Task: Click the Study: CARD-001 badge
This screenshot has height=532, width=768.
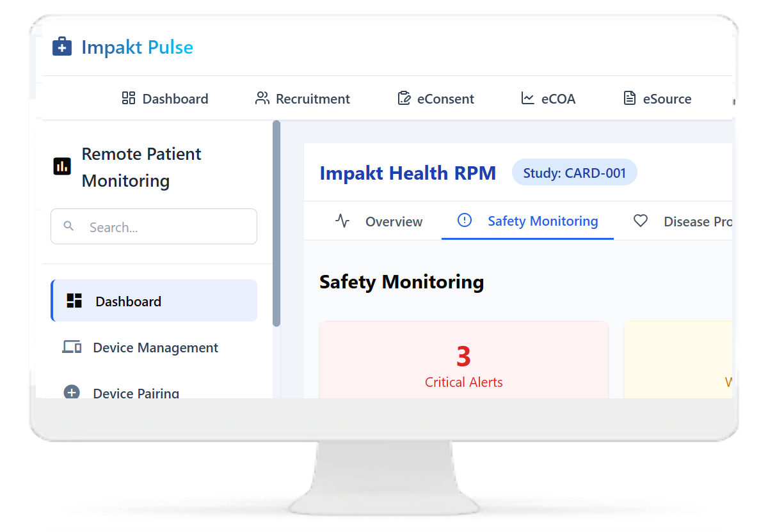Action: [x=575, y=173]
